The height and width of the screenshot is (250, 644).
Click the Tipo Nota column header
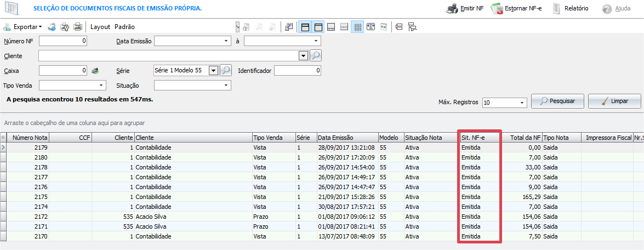[x=561, y=138]
